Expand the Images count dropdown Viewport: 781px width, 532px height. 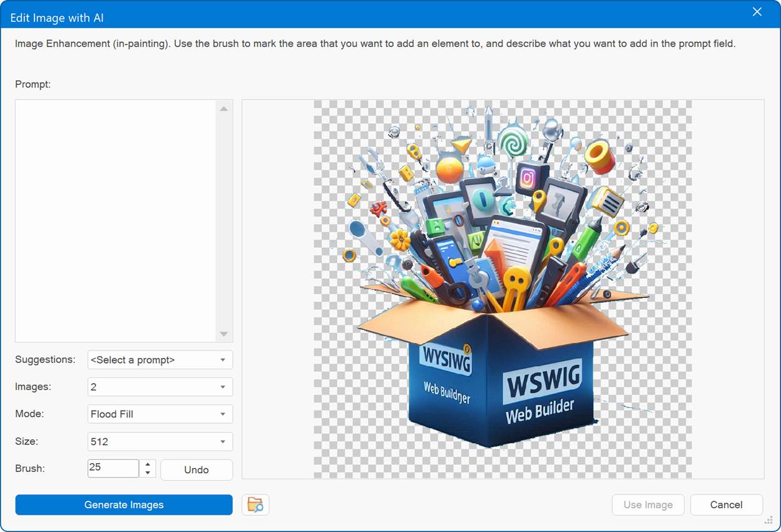click(x=160, y=387)
